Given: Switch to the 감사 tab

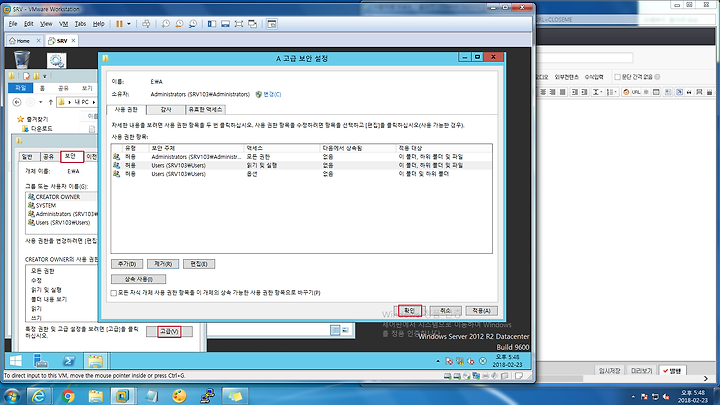Looking at the screenshot, I should (x=166, y=110).
